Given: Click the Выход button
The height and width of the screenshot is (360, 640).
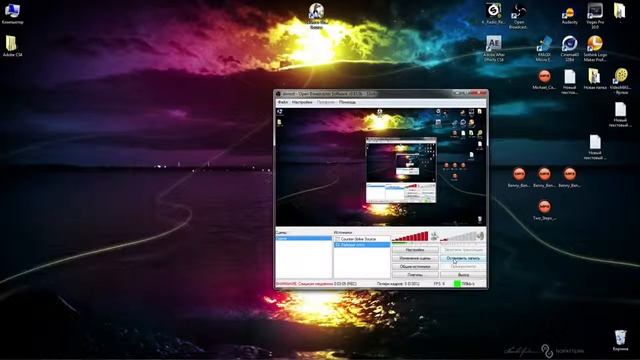Looking at the screenshot, I should [x=463, y=275].
